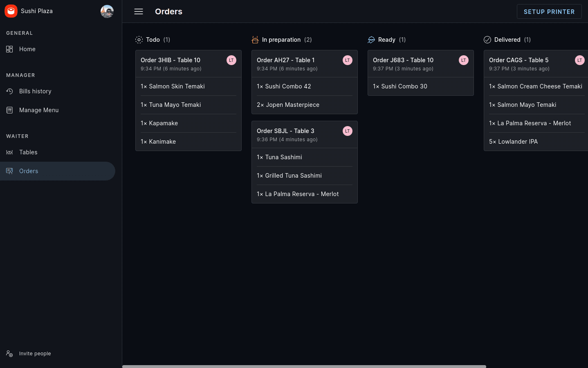This screenshot has width=588, height=368.
Task: Click the Delivered checkmark icon
Action: coord(487,40)
